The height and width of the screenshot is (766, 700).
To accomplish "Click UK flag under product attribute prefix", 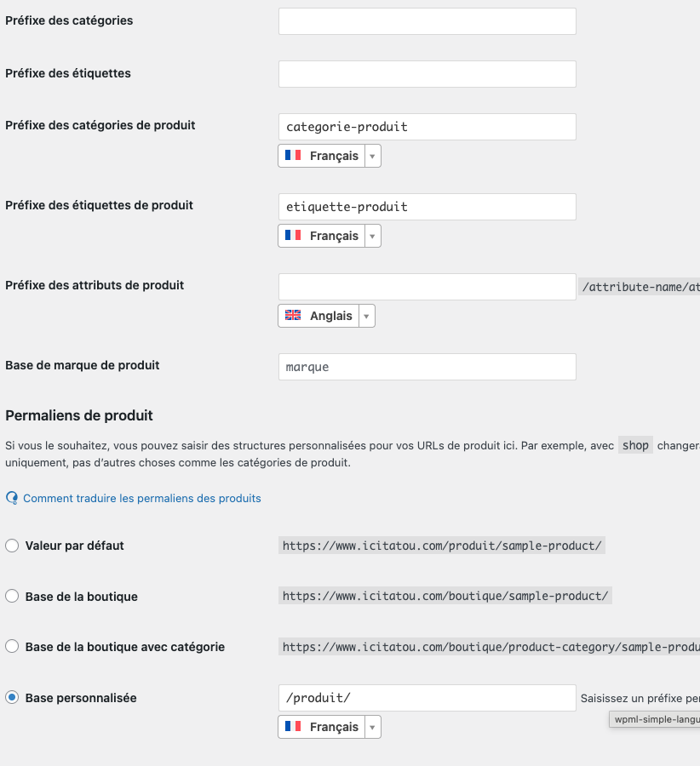I will (293, 316).
